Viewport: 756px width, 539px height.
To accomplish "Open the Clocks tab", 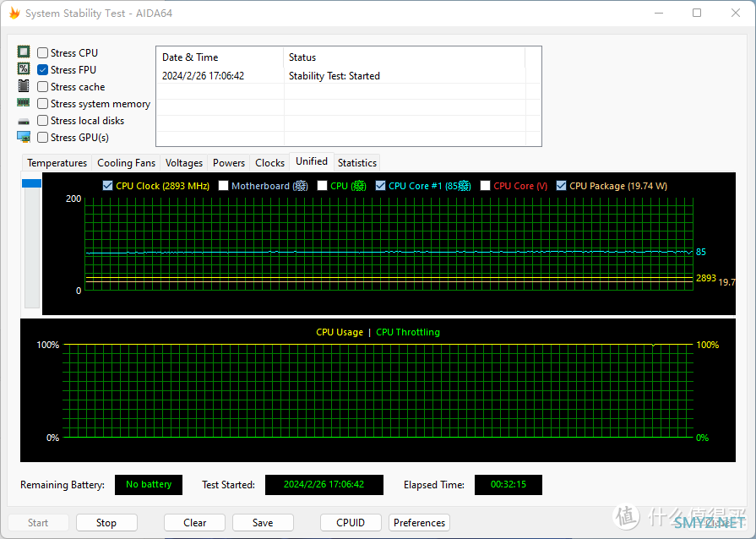I will (x=270, y=163).
